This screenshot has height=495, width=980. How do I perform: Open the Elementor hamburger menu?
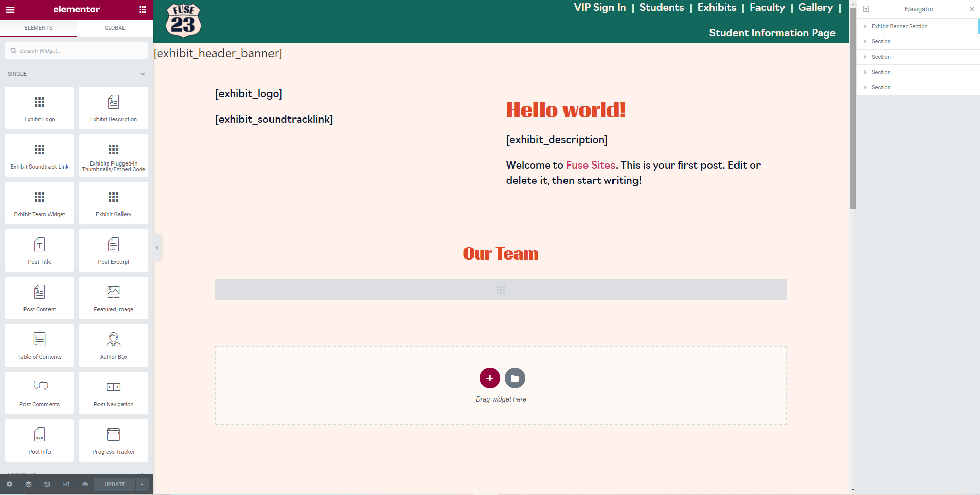click(x=10, y=10)
